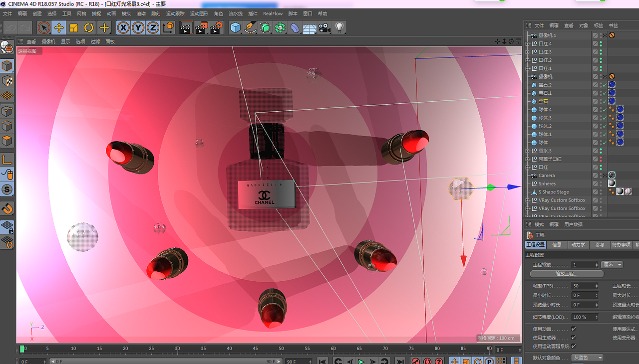Open the RealFlow menu
Viewport: 639px width, 364px height.
pos(273,13)
